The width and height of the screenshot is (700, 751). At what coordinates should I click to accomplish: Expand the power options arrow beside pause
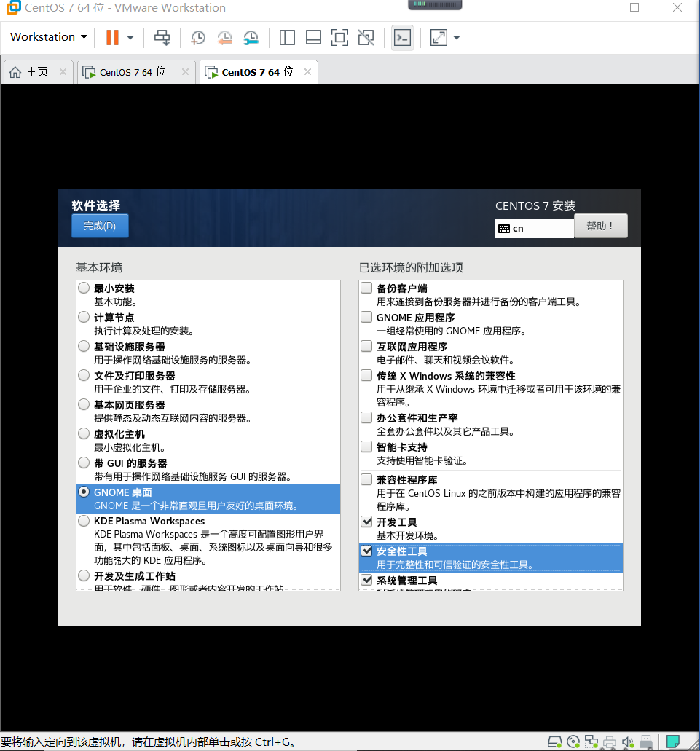[130, 37]
